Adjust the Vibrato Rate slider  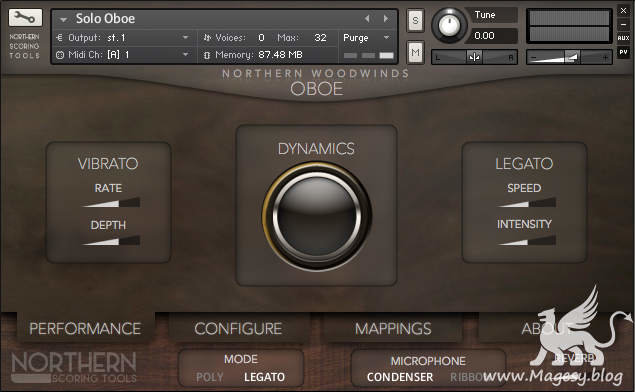click(111, 202)
